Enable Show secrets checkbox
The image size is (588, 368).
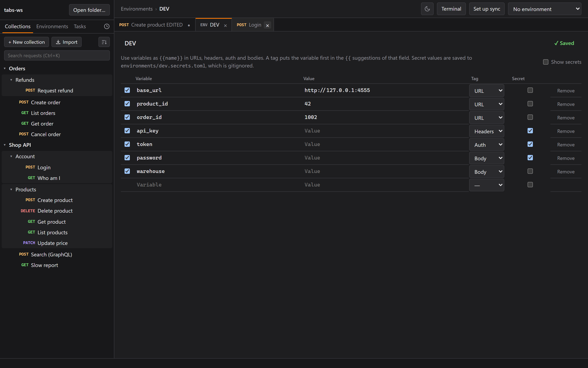coord(546,62)
